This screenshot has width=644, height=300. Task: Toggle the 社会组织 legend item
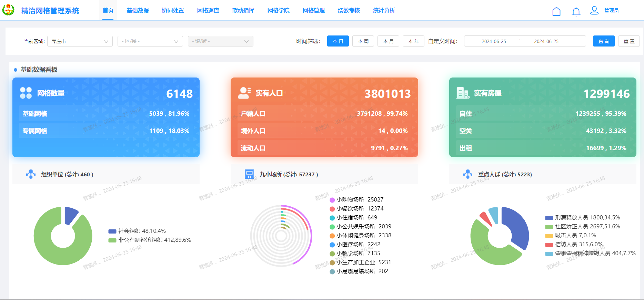(137, 231)
